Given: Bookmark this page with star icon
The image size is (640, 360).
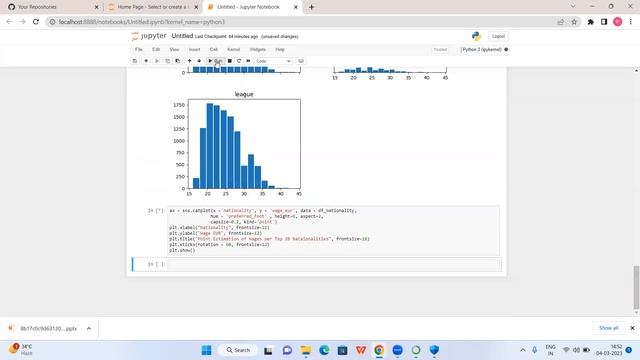Looking at the screenshot, I should 574,22.
